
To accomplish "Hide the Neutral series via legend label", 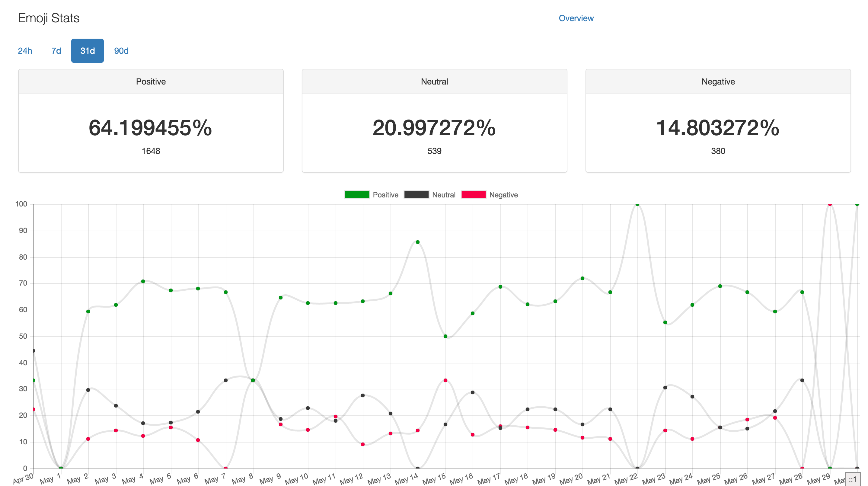I will click(443, 195).
